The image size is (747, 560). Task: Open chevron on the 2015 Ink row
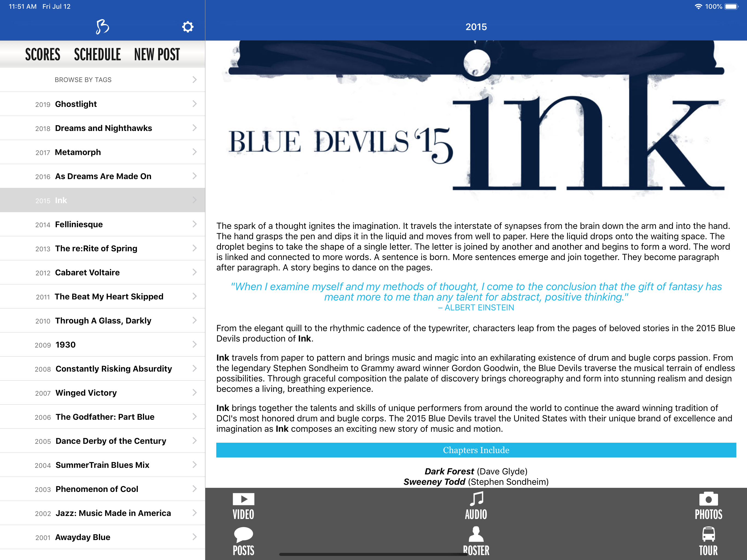[194, 200]
